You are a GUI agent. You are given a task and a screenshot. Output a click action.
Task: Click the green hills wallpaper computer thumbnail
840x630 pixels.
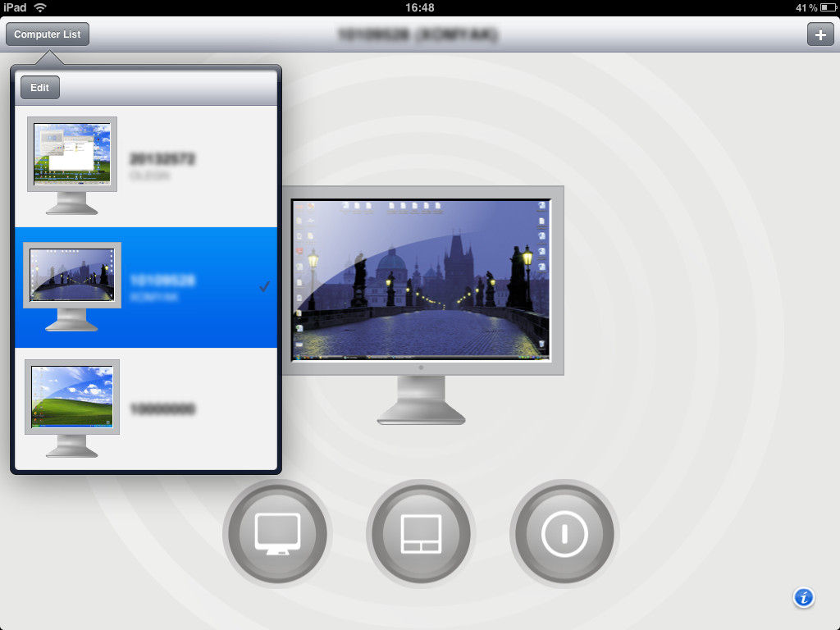coord(72,397)
